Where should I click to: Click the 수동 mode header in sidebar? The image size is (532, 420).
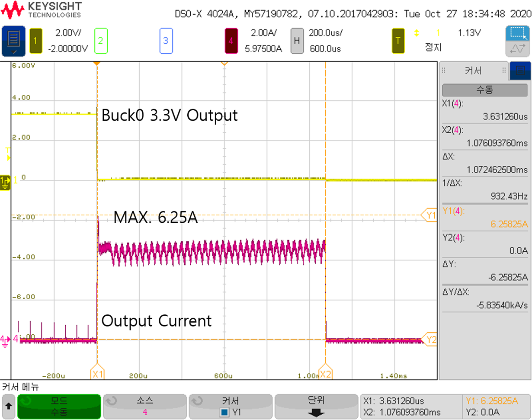click(x=485, y=90)
